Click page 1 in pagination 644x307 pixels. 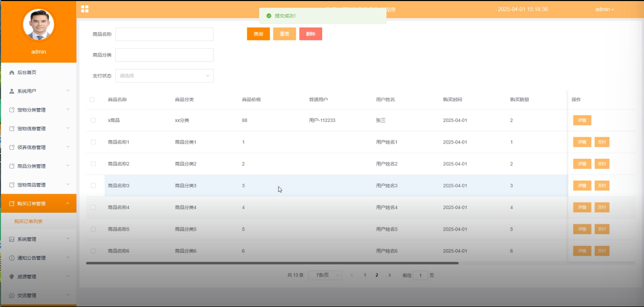click(x=365, y=275)
